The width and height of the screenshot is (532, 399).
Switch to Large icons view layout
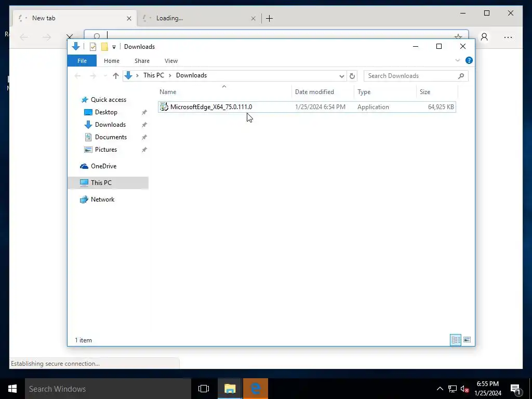467,340
